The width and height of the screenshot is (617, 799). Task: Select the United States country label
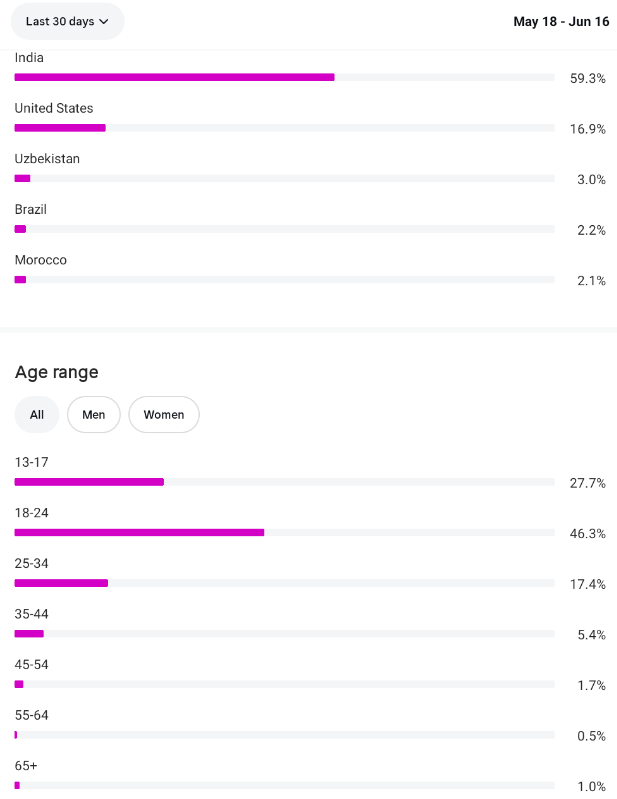pyautogui.click(x=54, y=108)
